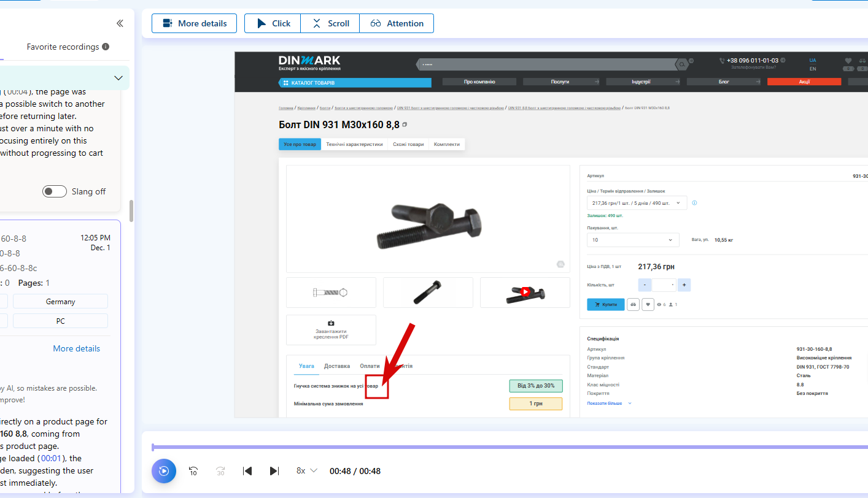Enable the Attention heatmap view
868x498 pixels.
click(397, 23)
